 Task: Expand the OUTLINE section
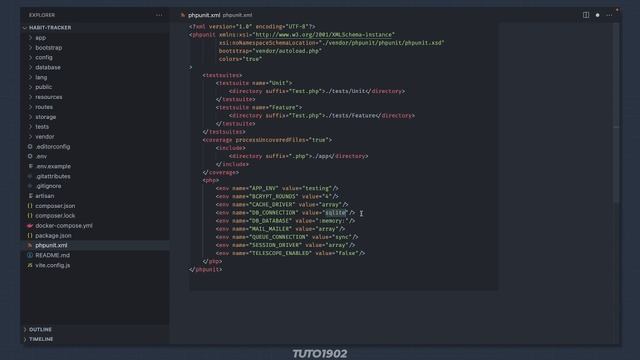(25, 329)
